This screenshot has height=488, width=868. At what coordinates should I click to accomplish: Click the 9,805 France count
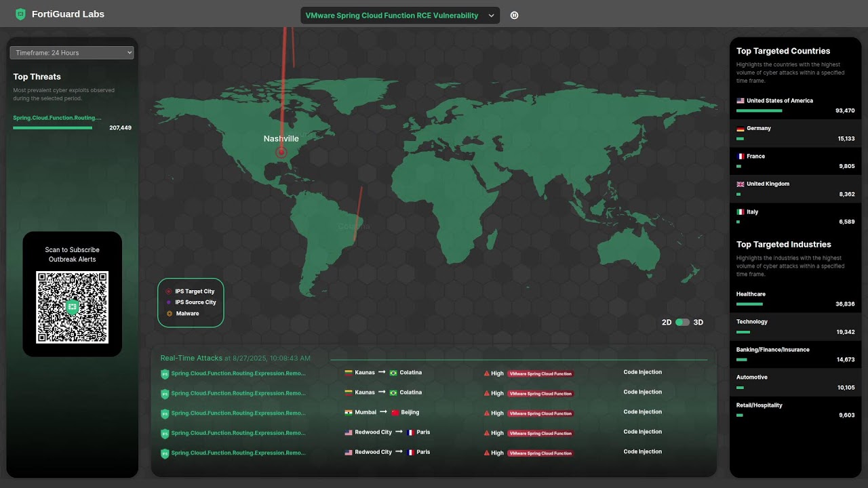click(847, 166)
